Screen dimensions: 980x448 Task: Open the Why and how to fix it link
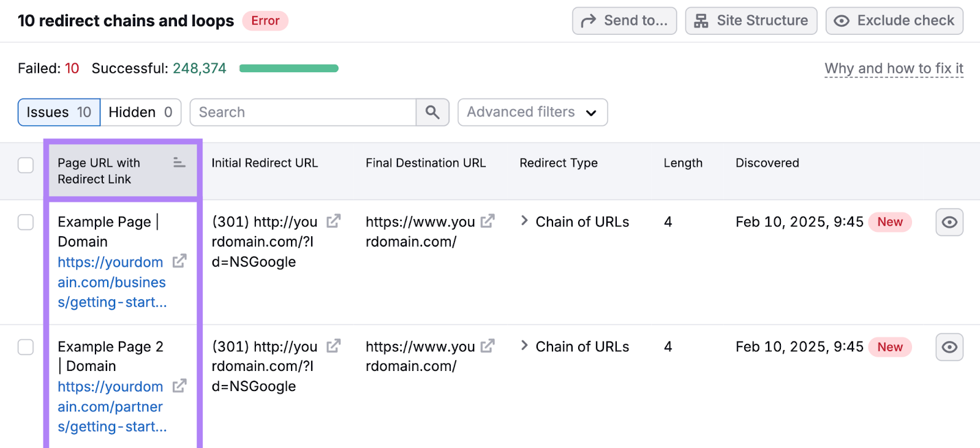coord(894,69)
